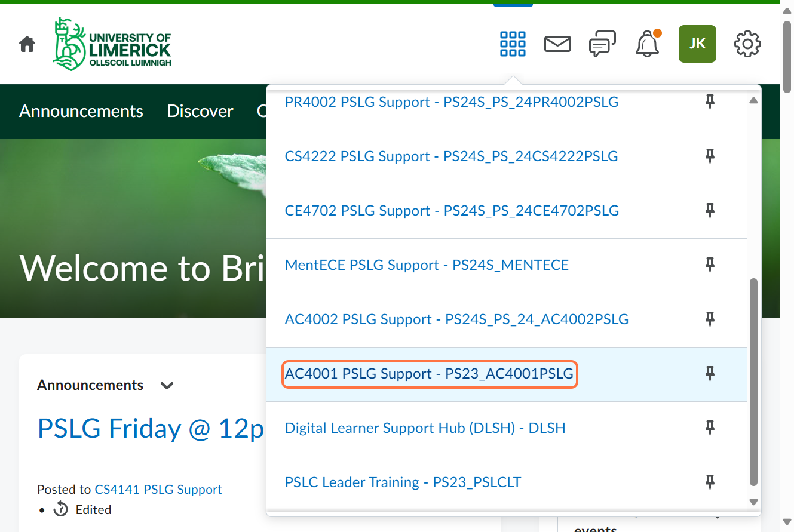Click the JK user profile avatar
The image size is (794, 532).
point(697,44)
